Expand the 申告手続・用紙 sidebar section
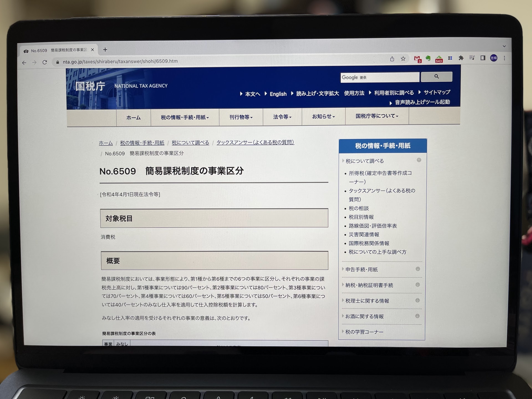The image size is (532, 399). coord(361,269)
